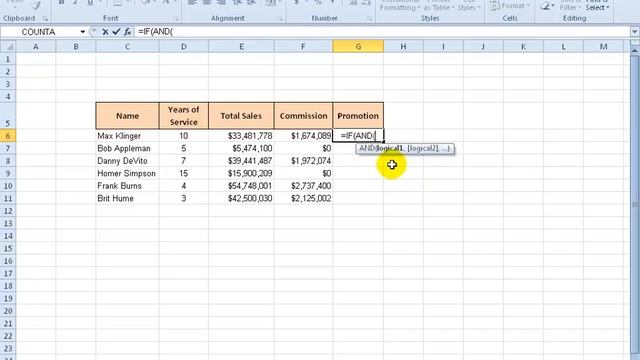Click the $54,748,001 total sales cell

coord(241,186)
